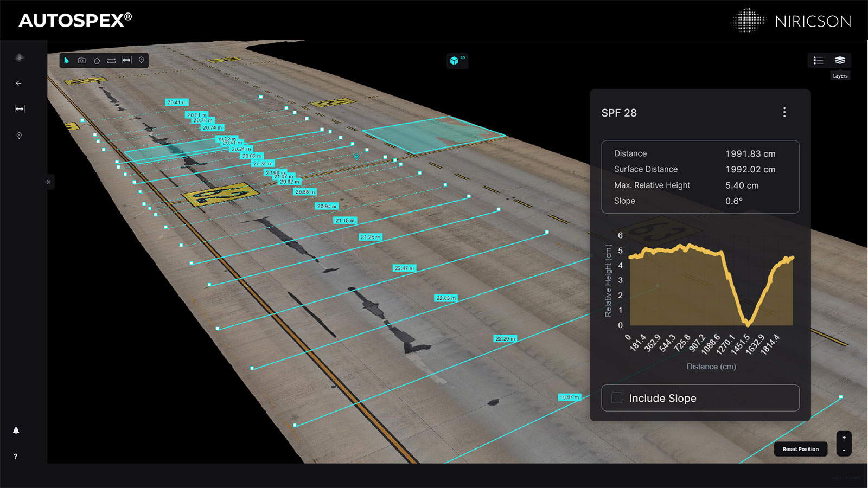Zoom out with the minus button

(x=844, y=450)
